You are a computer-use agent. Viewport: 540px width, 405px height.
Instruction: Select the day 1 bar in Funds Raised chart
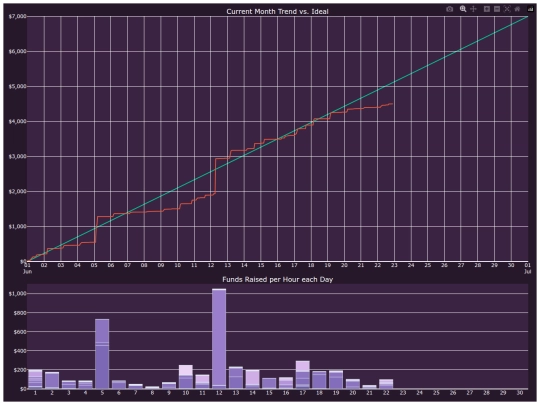(x=35, y=379)
